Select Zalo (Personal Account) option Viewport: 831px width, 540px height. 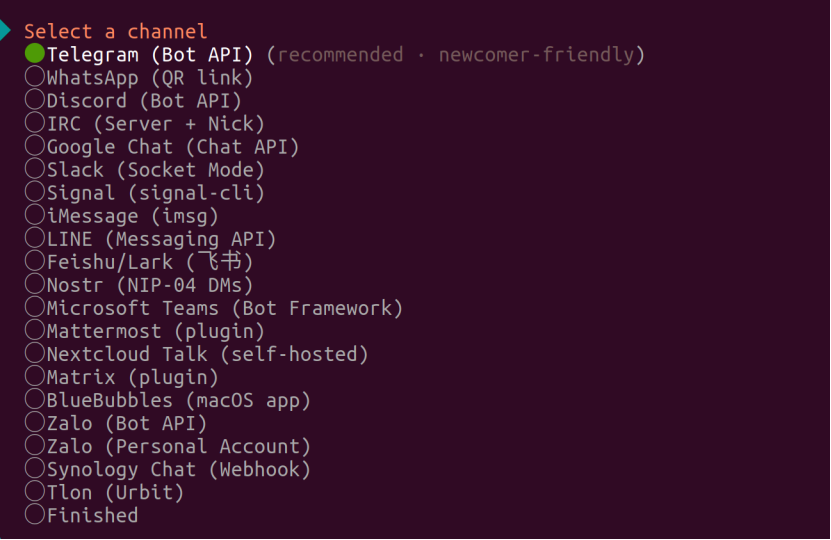point(35,446)
